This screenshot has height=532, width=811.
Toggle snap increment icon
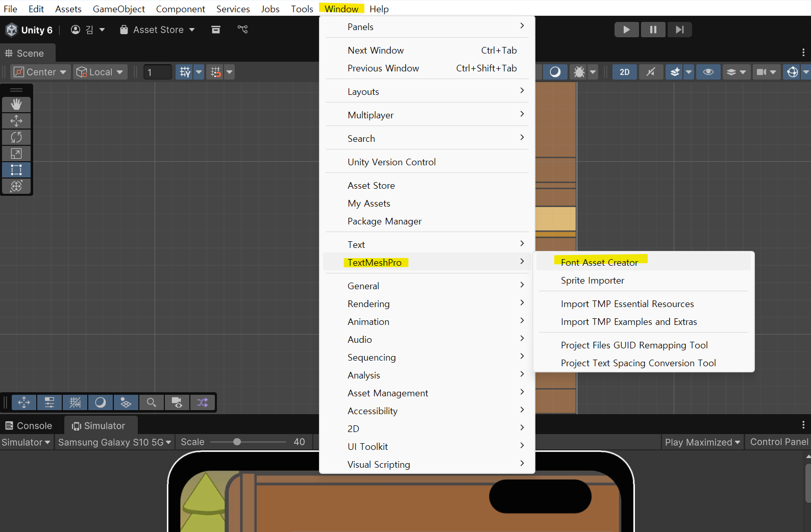(x=215, y=72)
